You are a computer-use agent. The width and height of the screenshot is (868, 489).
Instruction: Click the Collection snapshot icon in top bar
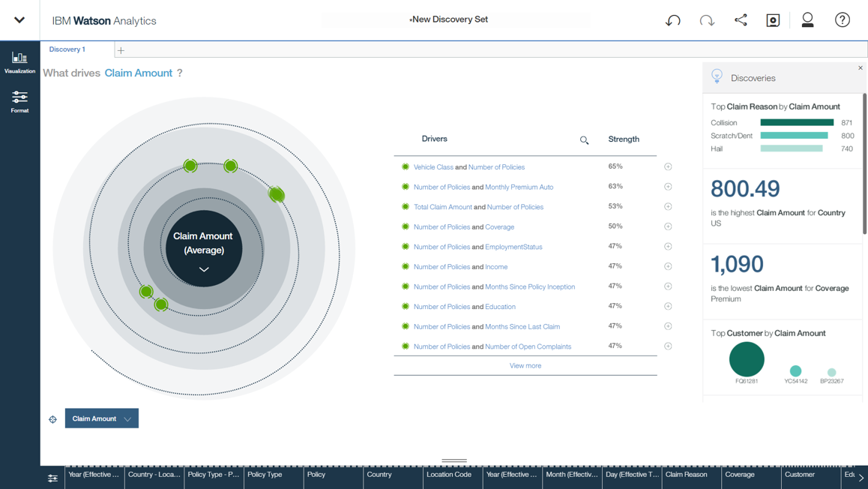773,20
